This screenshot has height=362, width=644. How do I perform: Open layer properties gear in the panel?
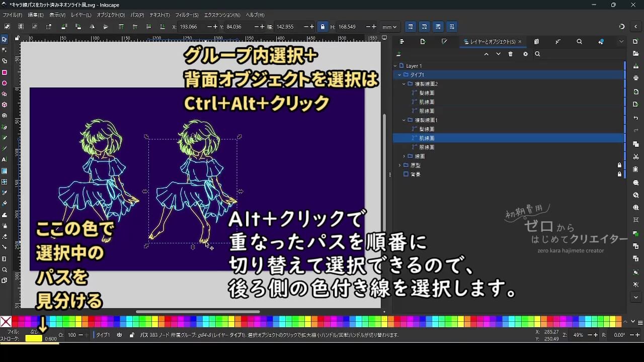point(525,53)
